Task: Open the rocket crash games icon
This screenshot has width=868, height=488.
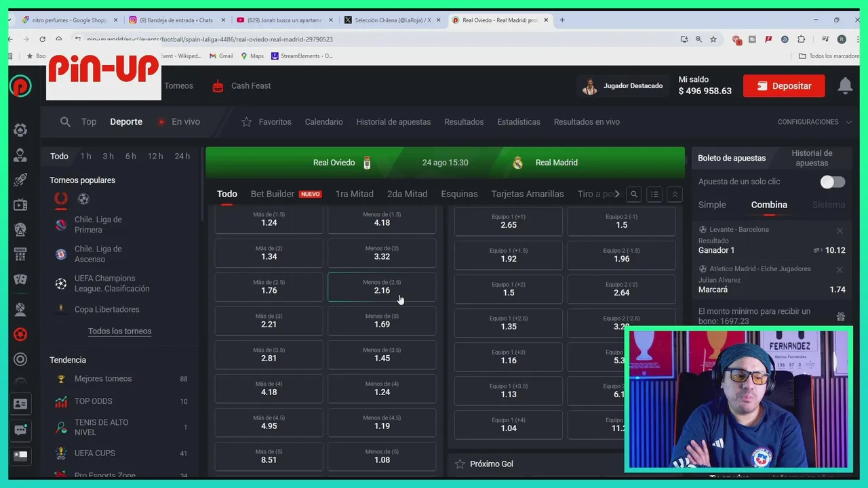Action: click(20, 180)
